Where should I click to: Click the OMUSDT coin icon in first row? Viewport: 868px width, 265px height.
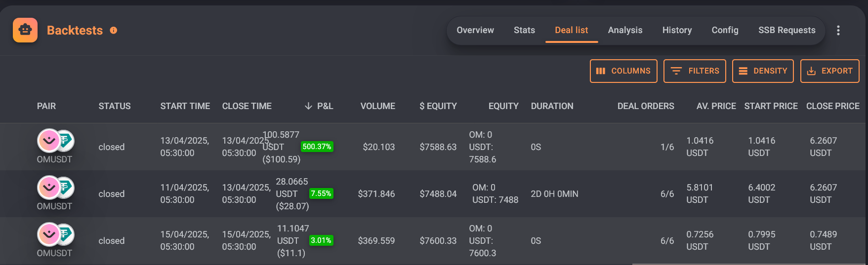55,141
